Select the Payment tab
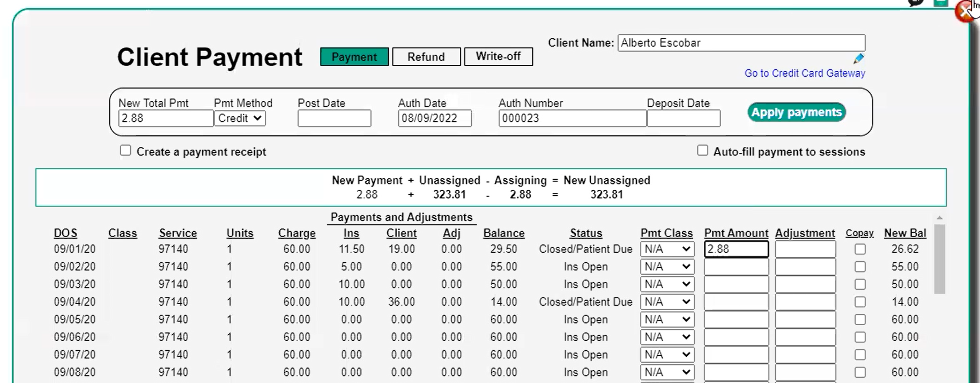 (354, 57)
